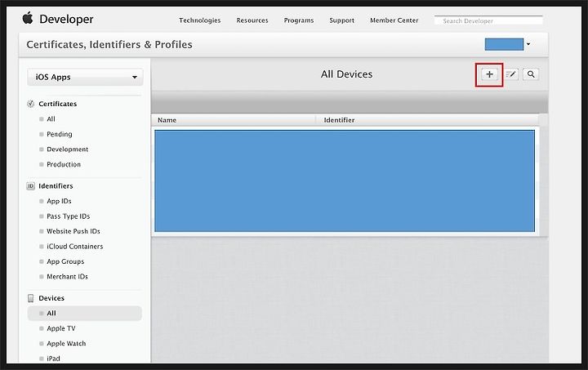The image size is (588, 370).
Task: Select the Devices phone icon
Action: [x=31, y=298]
